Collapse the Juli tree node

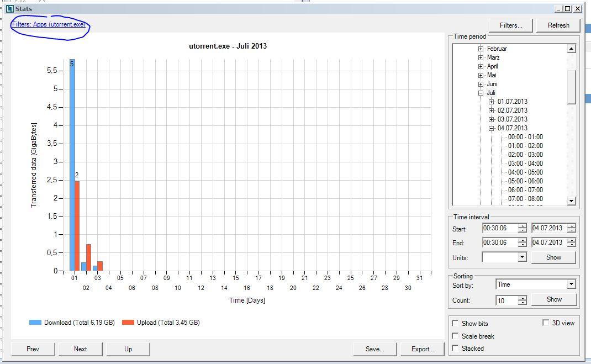481,93
